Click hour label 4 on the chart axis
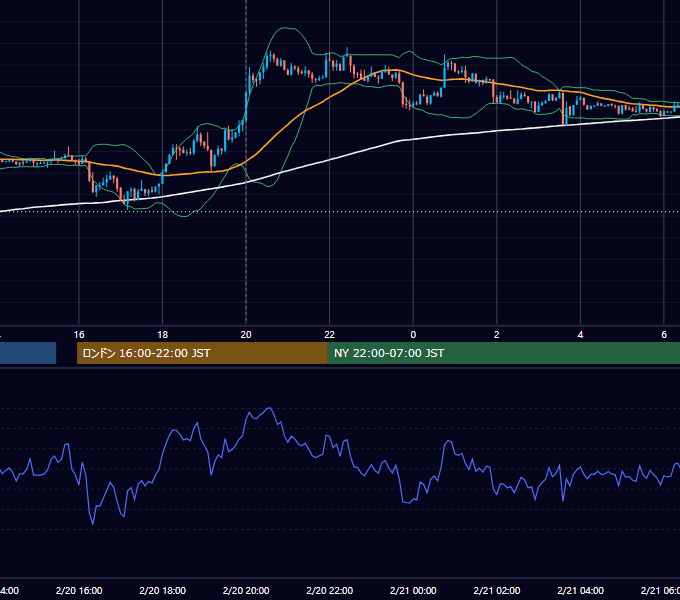The height and width of the screenshot is (600, 680). click(580, 335)
